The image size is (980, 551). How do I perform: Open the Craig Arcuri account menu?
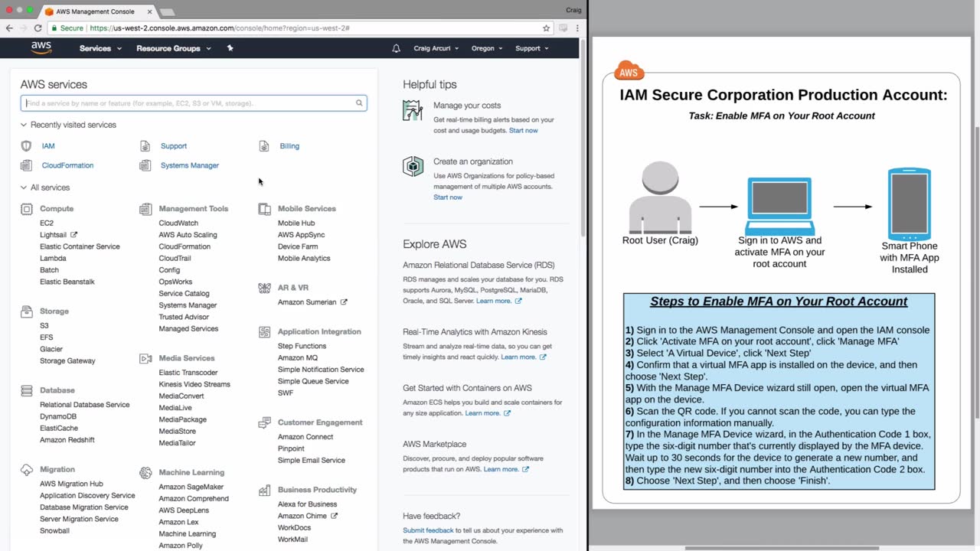[x=436, y=48]
